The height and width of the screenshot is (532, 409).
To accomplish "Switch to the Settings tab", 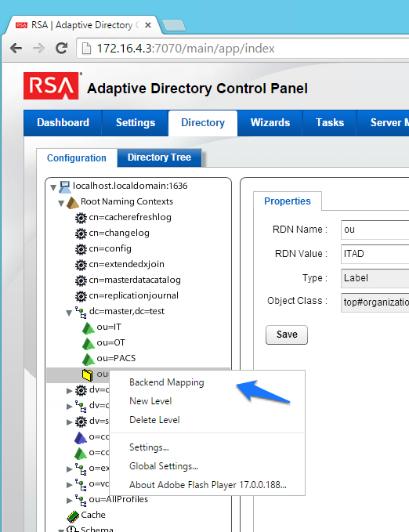I will coord(136,123).
